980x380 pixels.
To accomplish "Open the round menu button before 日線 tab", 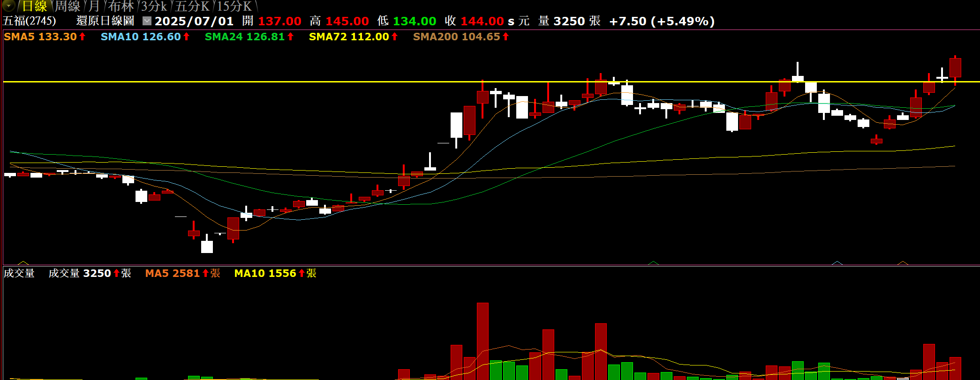I will click(x=8, y=6).
